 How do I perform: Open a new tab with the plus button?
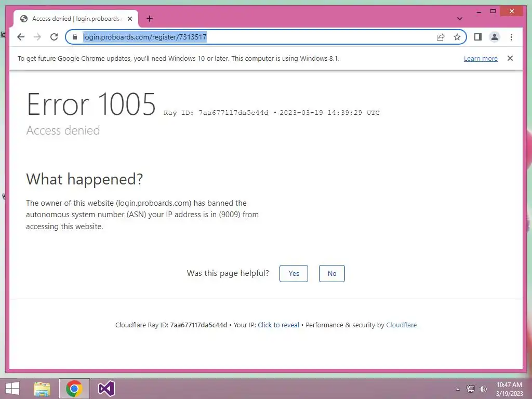click(150, 19)
